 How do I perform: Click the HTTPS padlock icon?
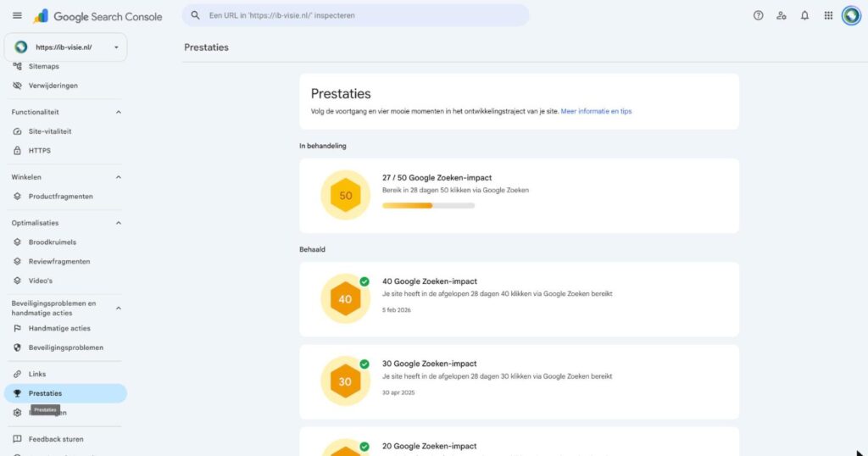17,151
